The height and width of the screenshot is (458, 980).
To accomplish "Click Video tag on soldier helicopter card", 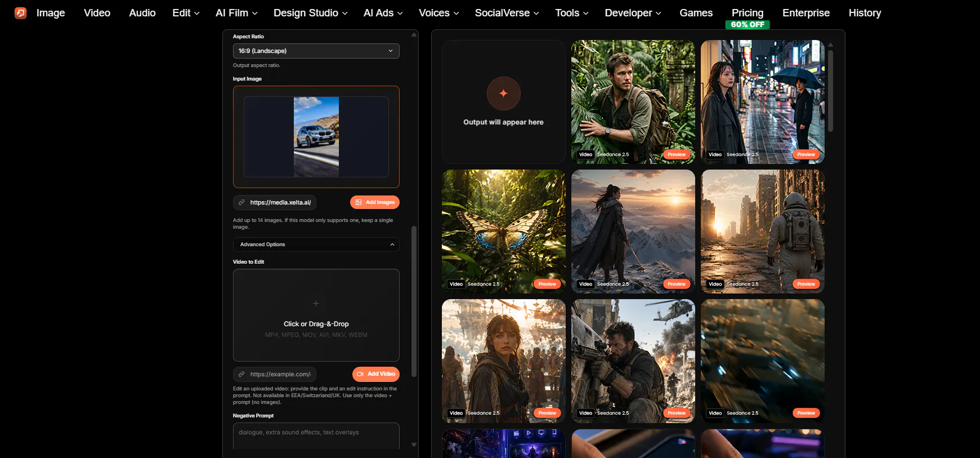I will 585,413.
